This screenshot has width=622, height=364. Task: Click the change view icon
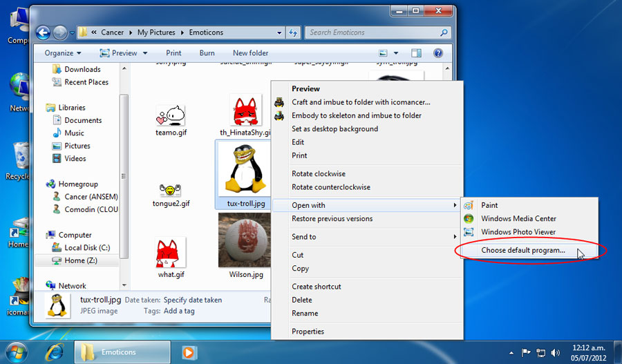point(383,53)
